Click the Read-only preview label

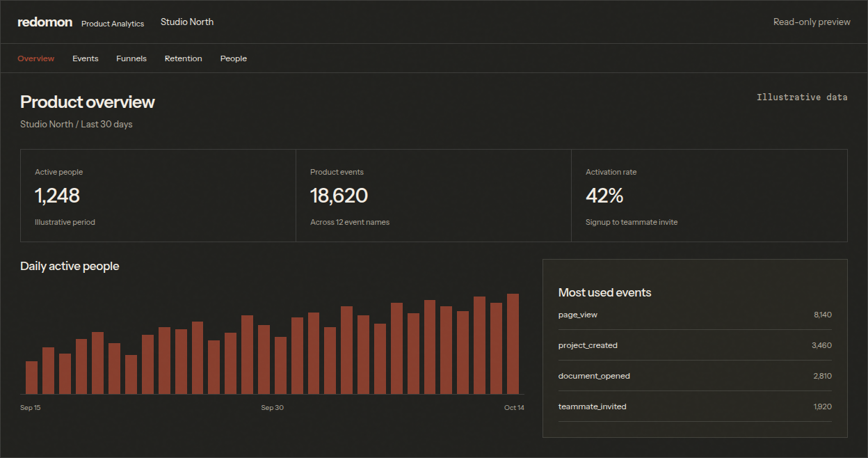(812, 22)
